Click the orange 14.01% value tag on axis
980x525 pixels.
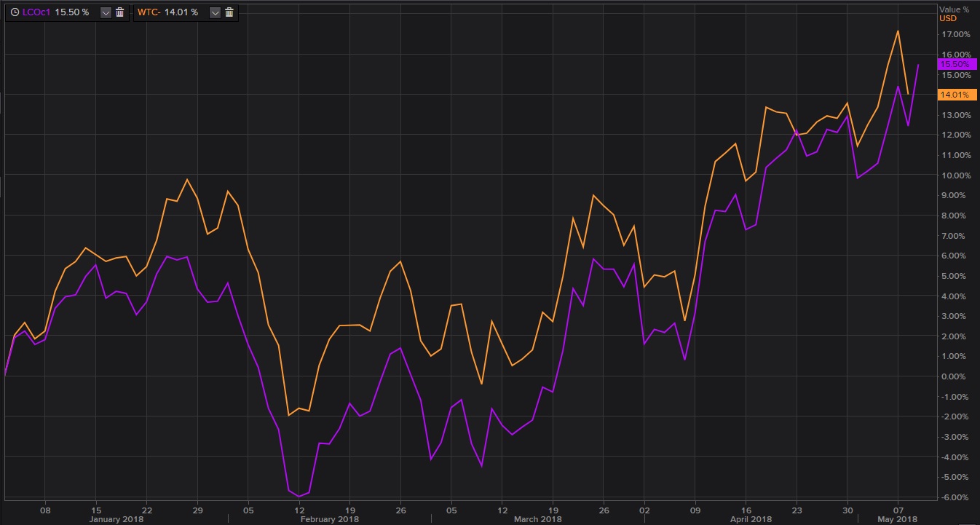(x=957, y=95)
